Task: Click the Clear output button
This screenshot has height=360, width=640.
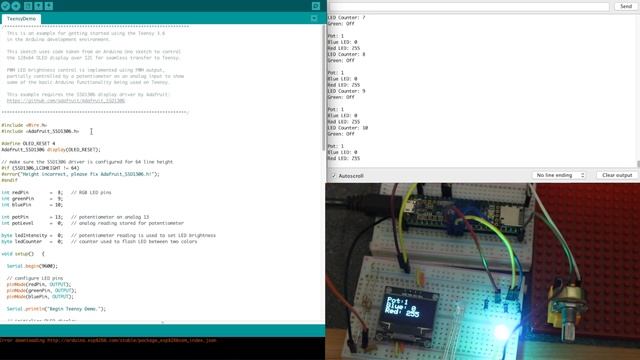Action: 617,175
